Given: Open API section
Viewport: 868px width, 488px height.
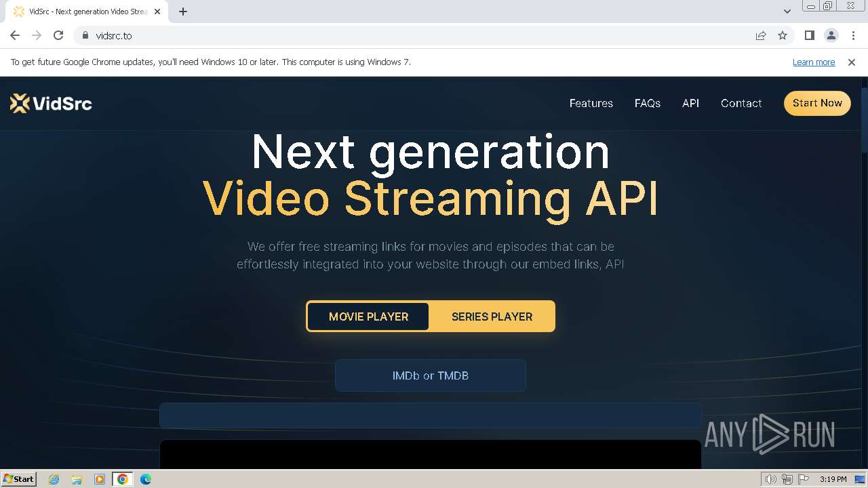Looking at the screenshot, I should pyautogui.click(x=690, y=103).
